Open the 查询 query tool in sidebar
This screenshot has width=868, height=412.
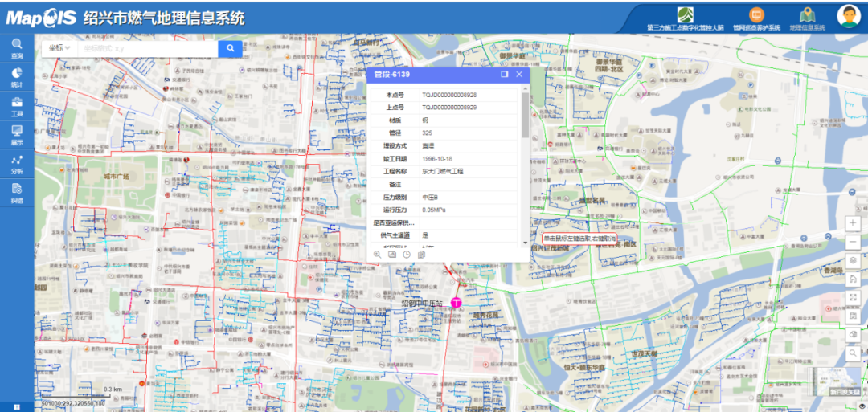pyautogui.click(x=16, y=48)
